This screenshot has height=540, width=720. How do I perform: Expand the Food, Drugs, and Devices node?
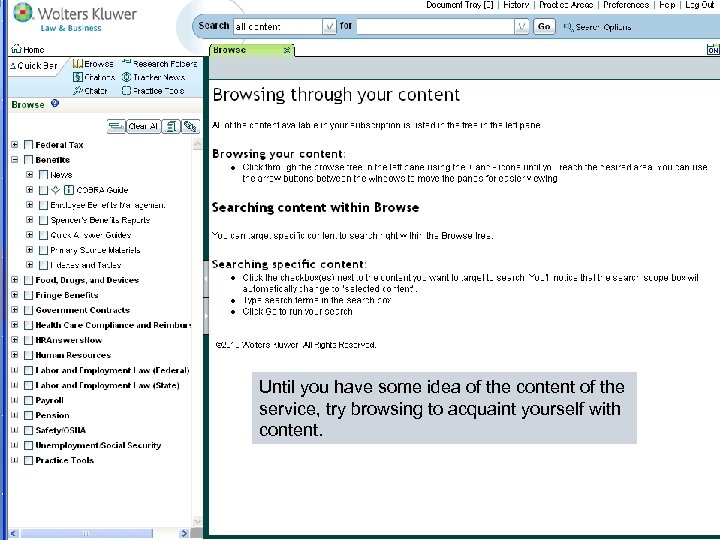pos(15,280)
